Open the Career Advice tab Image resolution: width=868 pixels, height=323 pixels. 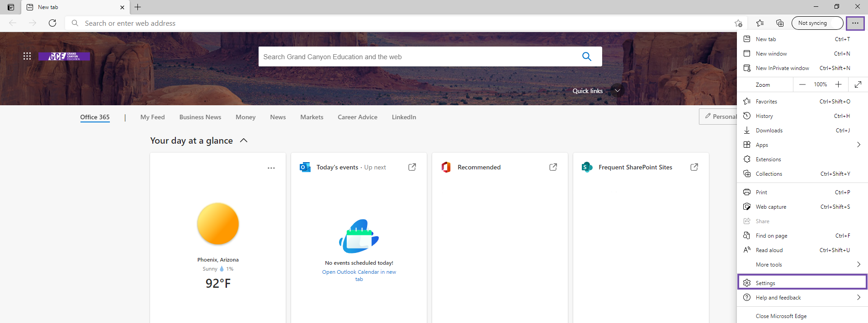click(358, 117)
